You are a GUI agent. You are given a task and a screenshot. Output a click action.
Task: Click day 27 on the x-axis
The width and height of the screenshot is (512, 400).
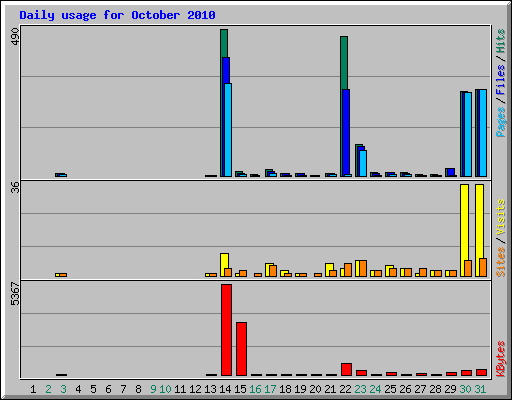pyautogui.click(x=420, y=389)
